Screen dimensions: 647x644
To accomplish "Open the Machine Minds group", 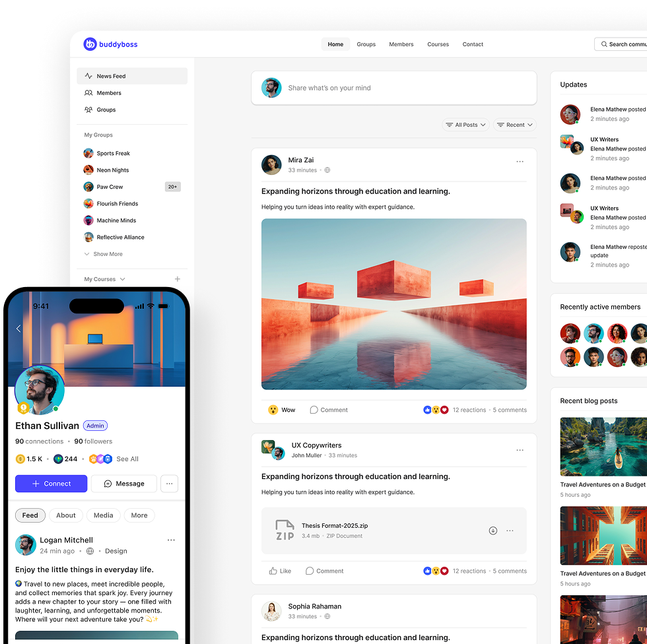I will click(x=110, y=220).
